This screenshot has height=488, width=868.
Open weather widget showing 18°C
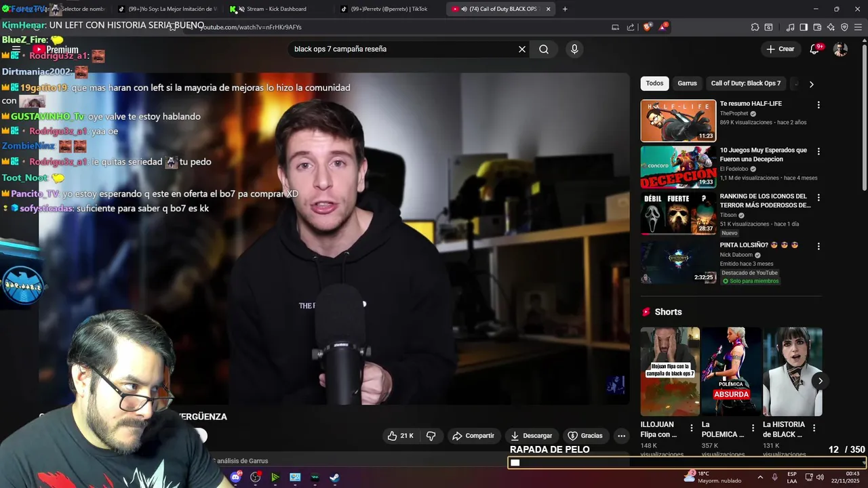point(712,477)
